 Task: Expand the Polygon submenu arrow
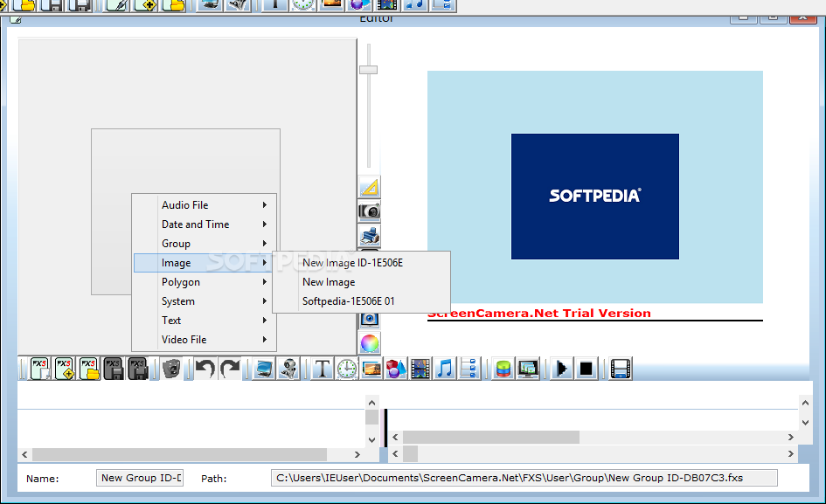tap(265, 282)
